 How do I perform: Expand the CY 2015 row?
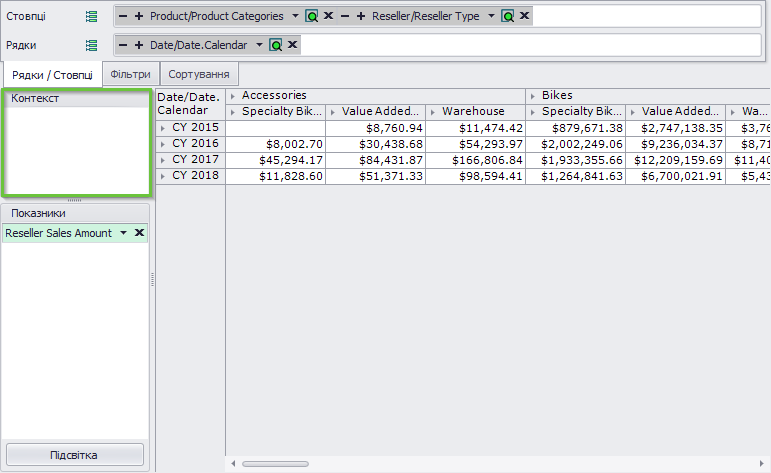coord(163,128)
